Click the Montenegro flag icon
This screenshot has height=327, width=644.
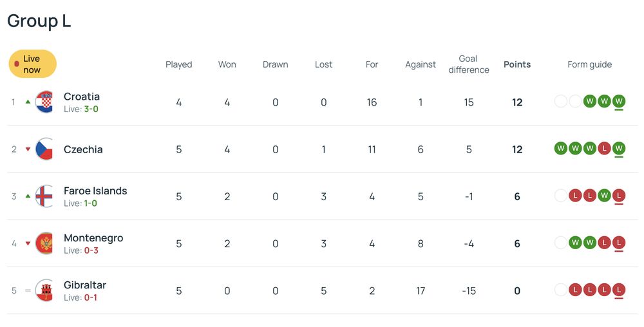point(44,243)
